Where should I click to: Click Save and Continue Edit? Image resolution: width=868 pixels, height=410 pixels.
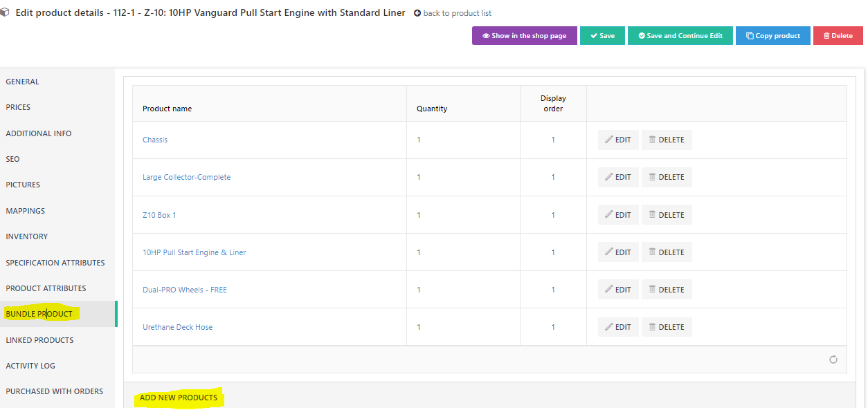tap(680, 36)
